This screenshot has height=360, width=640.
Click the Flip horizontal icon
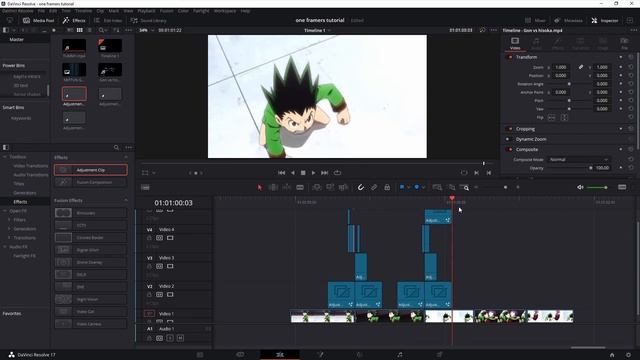pos(551,118)
